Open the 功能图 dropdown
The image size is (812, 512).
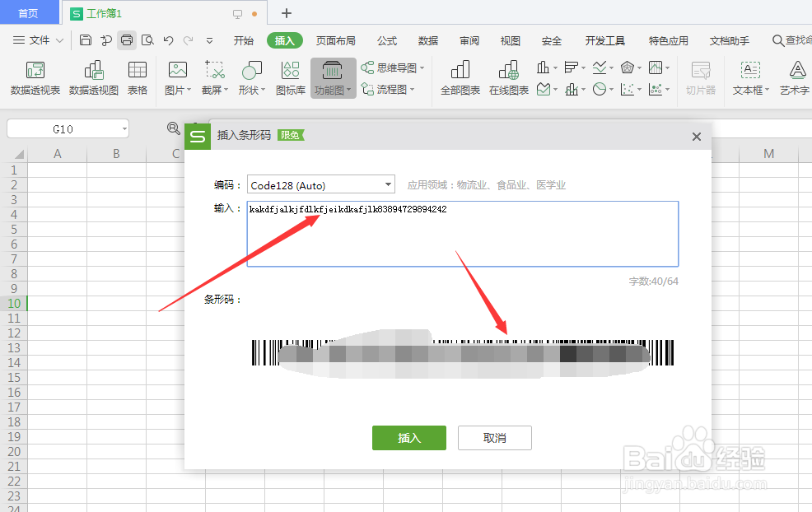[333, 77]
